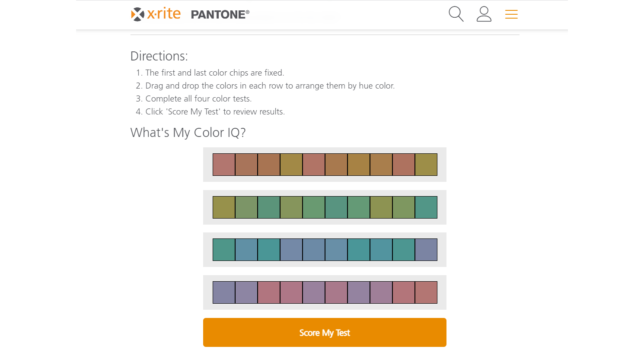Click the x-rite logo
Viewport: 644px width, 362px height.
click(156, 14)
